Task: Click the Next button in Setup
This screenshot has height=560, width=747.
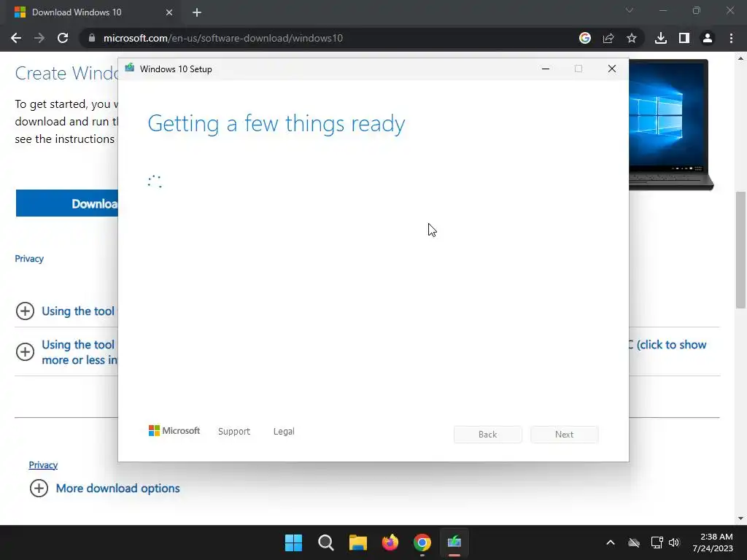Action: coord(564,435)
